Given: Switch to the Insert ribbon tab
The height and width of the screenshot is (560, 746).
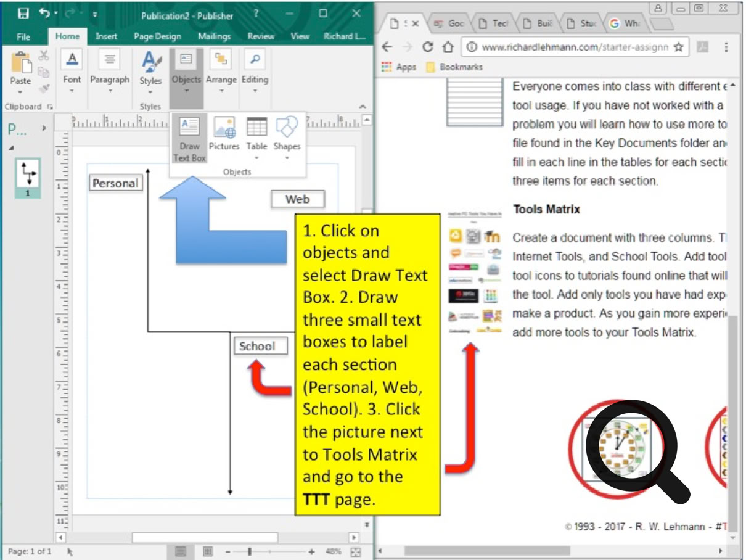Looking at the screenshot, I should [x=107, y=36].
